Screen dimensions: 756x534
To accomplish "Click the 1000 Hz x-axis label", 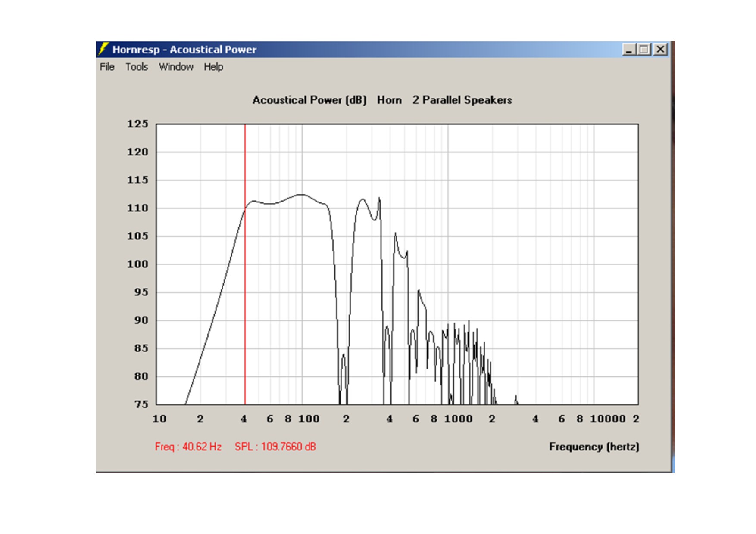I will point(458,419).
